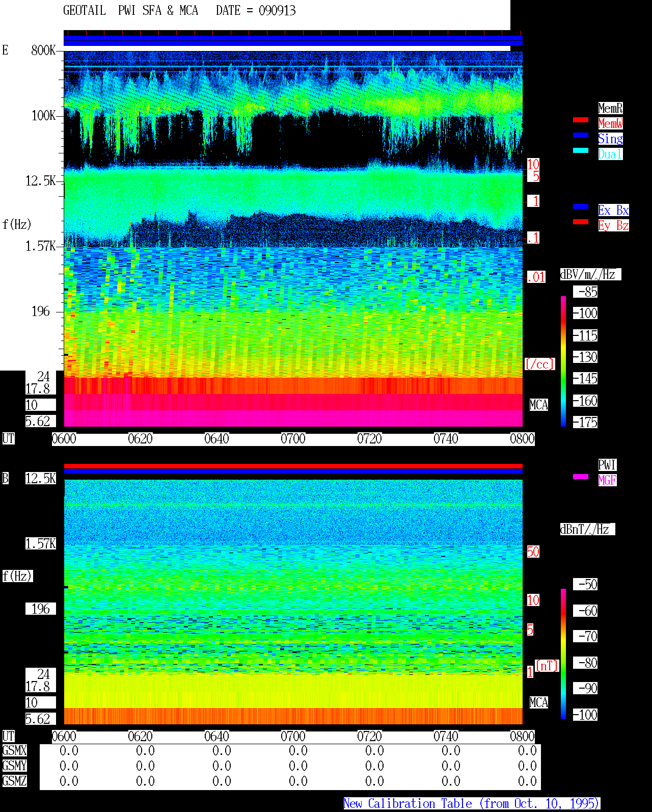Click the blue Sing legend color marker

pyautogui.click(x=581, y=135)
